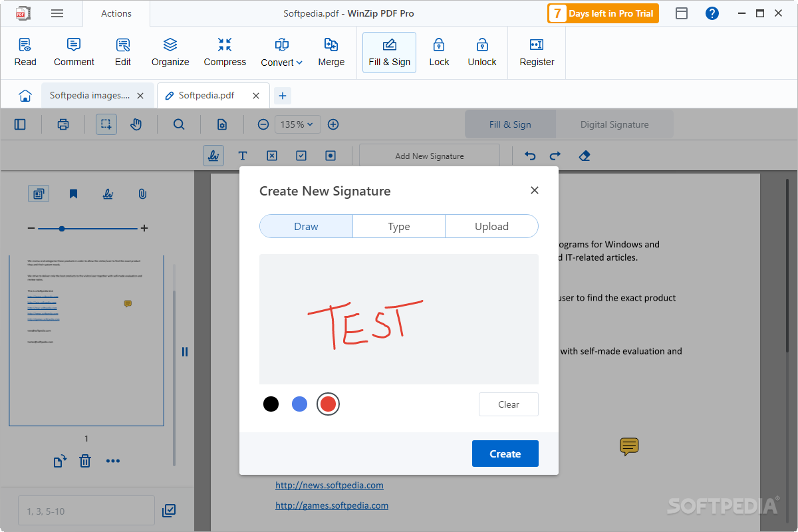Collapse the sidebar using the handle

(x=185, y=352)
